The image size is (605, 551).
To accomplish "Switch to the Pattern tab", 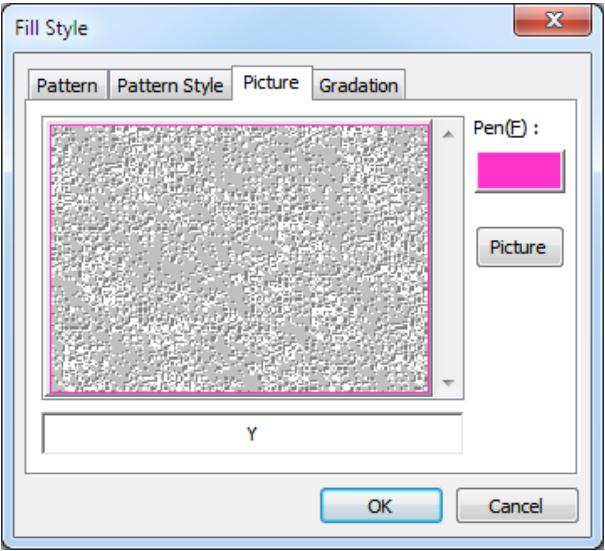I will 68,87.
